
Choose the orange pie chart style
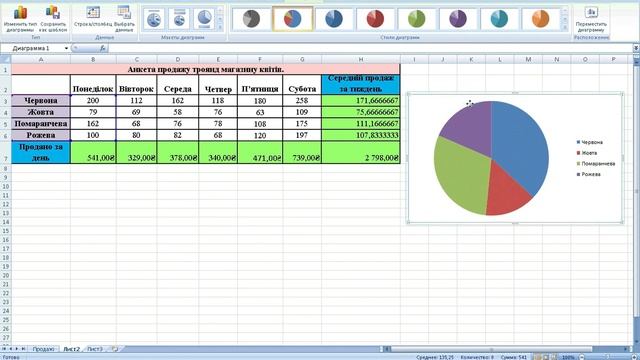click(x=540, y=19)
